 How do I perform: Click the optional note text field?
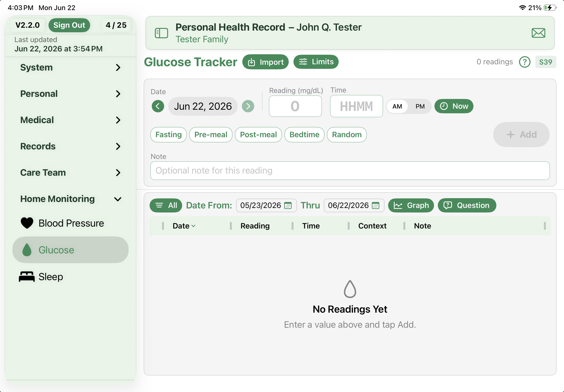(x=350, y=171)
